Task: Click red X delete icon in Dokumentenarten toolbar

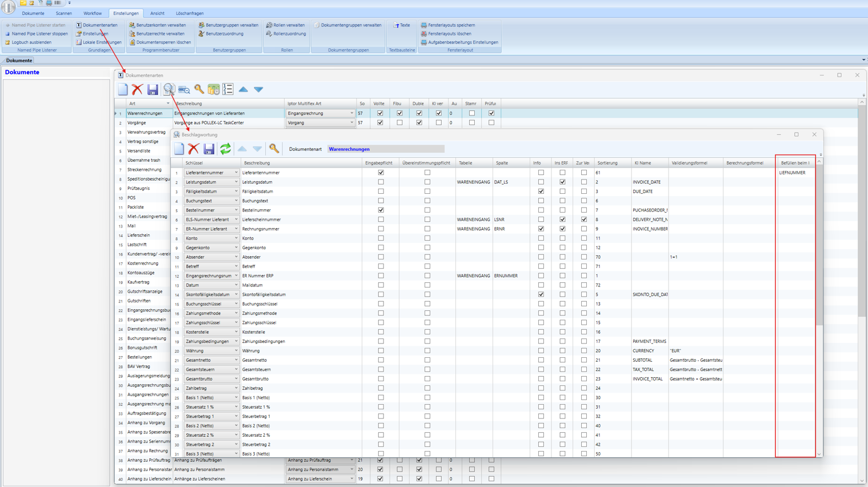Action: tap(137, 89)
